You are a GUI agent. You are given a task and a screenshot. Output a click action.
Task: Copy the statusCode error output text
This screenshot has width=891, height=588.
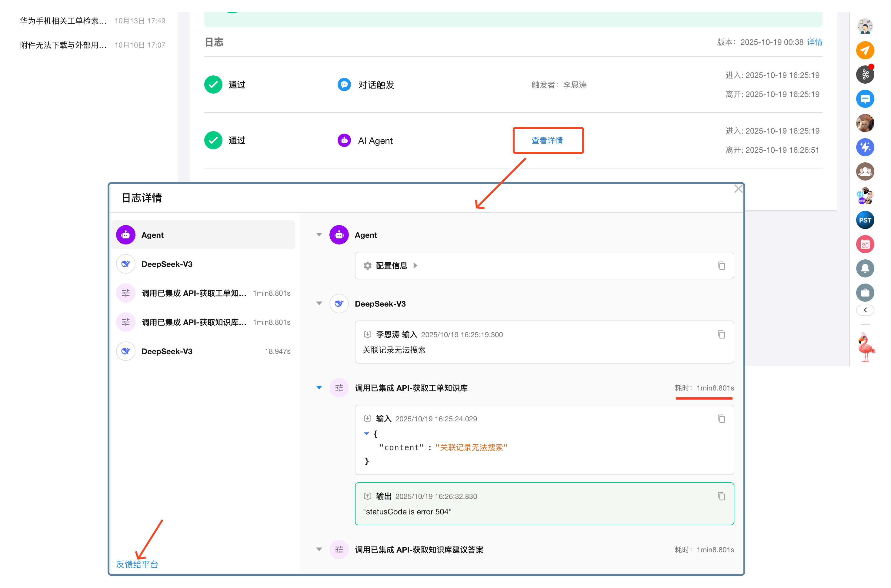721,497
